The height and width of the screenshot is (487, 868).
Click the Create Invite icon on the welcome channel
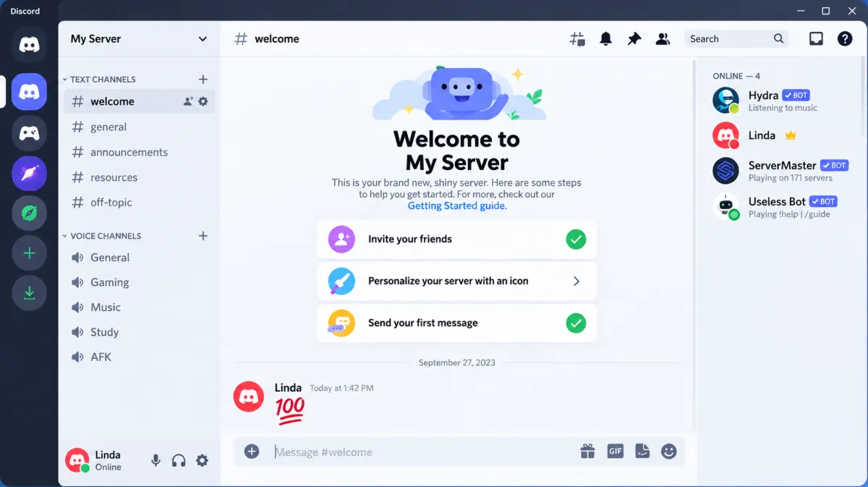click(x=188, y=101)
